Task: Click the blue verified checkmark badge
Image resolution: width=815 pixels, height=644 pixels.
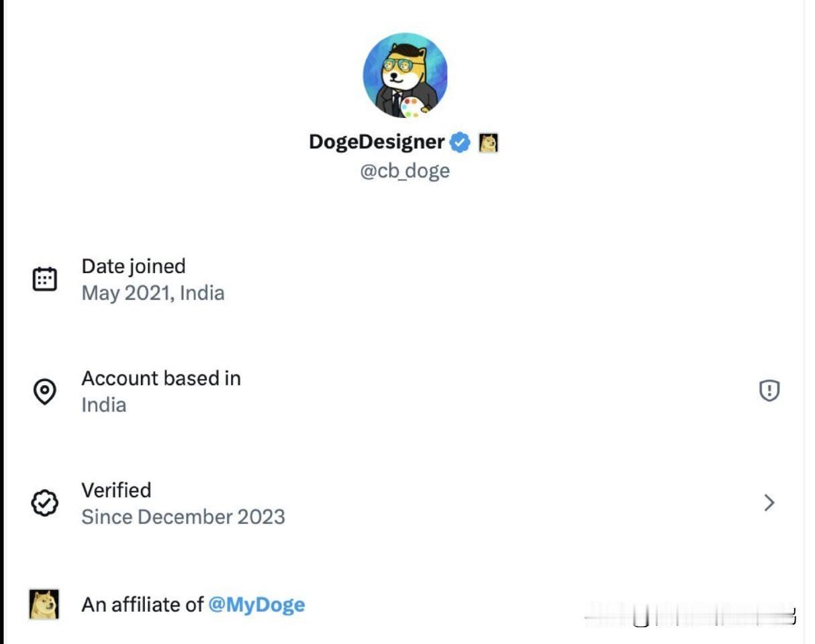Action: [x=460, y=142]
